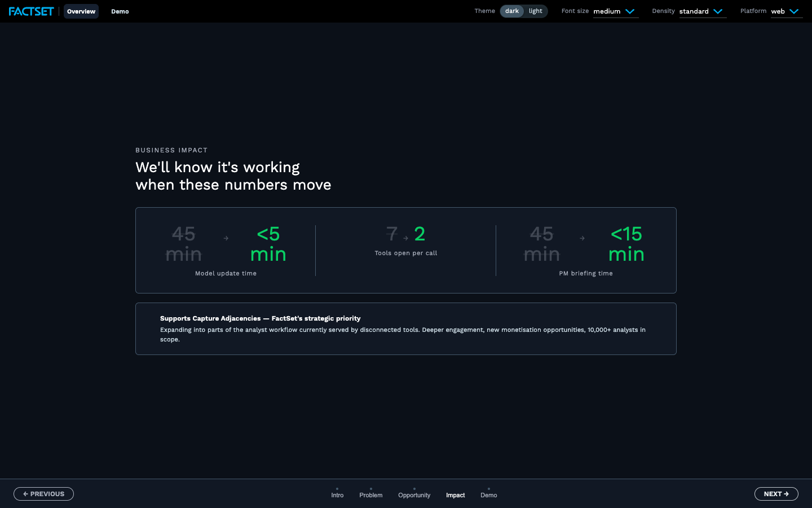Click the green '<5 min' value

[x=268, y=244]
